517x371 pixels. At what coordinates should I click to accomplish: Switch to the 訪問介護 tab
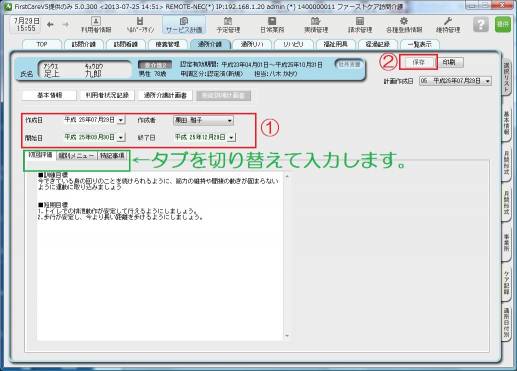pyautogui.click(x=84, y=44)
